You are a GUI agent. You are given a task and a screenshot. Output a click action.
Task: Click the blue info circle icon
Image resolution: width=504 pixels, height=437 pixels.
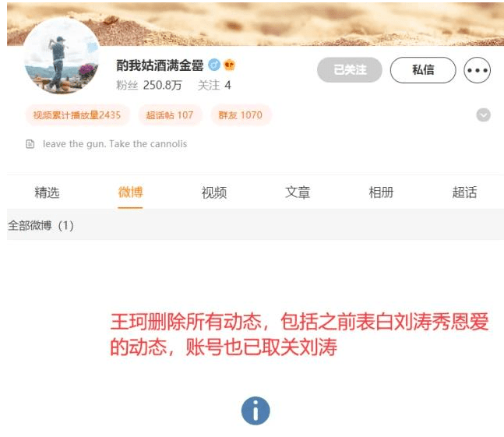coord(256,411)
